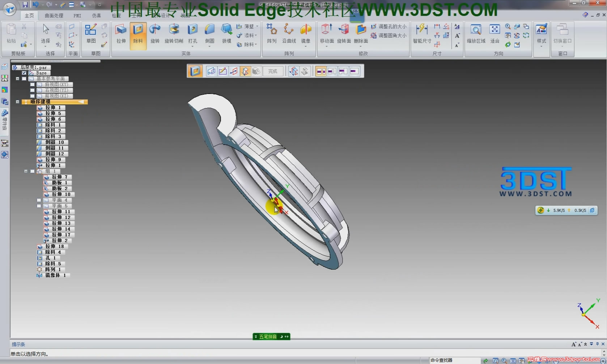The image size is (607, 364).
Task: Open the 曲面处理 ribbon tab
Action: 53,16
